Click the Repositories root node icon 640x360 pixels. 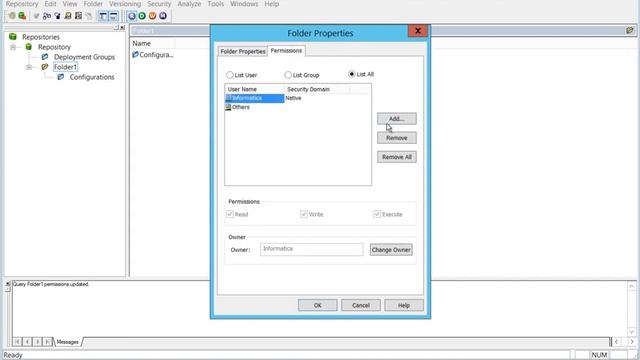click(x=13, y=37)
